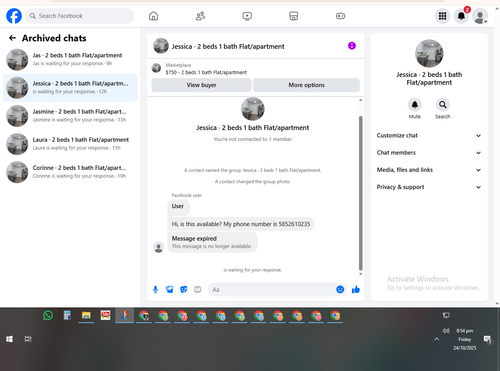This screenshot has height=371, width=500.
Task: Expand Media, files and links section
Action: 429,170
